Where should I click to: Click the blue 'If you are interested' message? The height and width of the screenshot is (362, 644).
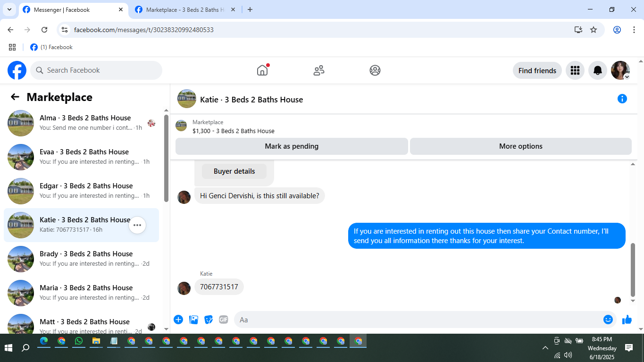(487, 236)
